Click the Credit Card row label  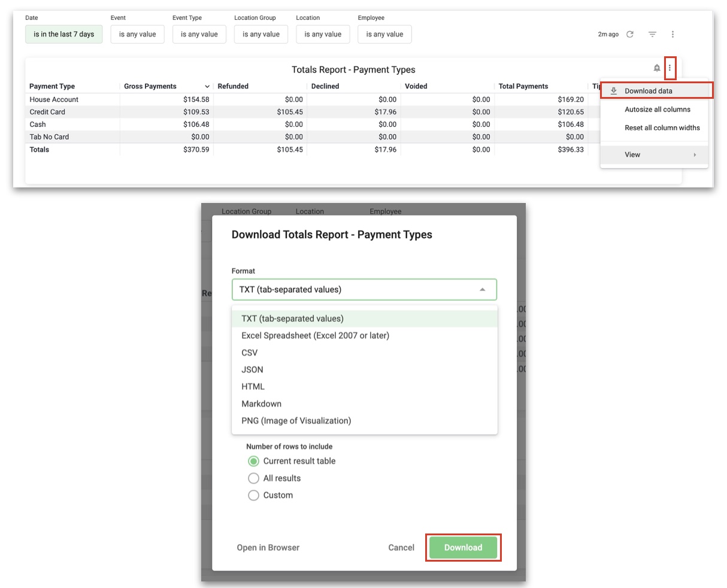point(47,112)
